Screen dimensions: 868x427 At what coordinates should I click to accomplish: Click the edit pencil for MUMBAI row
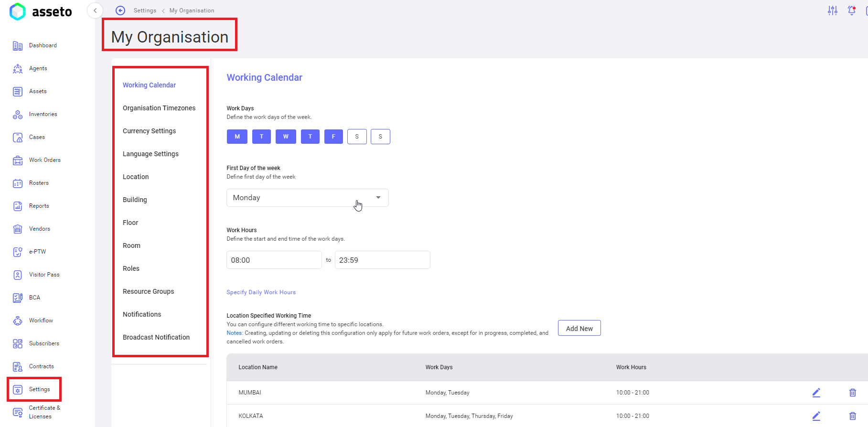816,393
